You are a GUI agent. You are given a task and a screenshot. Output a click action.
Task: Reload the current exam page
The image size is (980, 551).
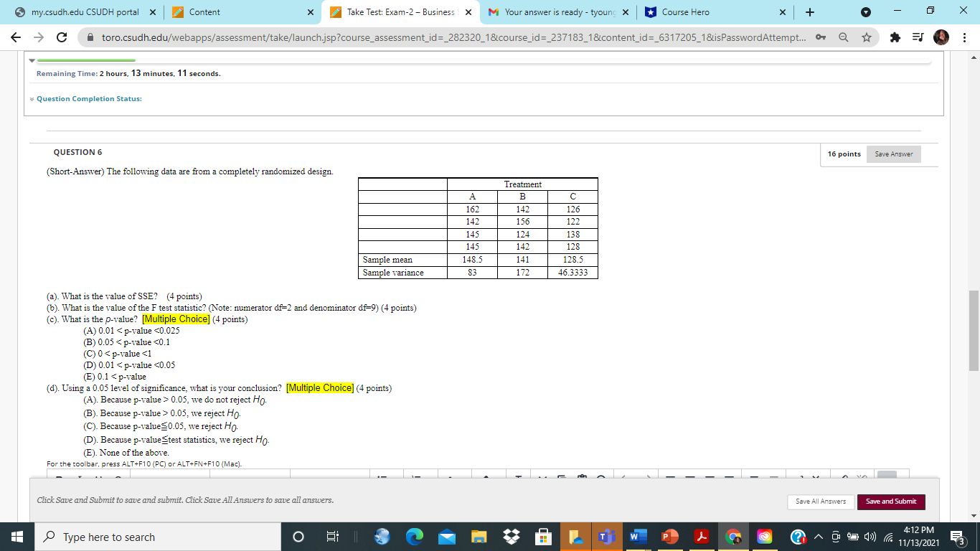pyautogui.click(x=62, y=37)
